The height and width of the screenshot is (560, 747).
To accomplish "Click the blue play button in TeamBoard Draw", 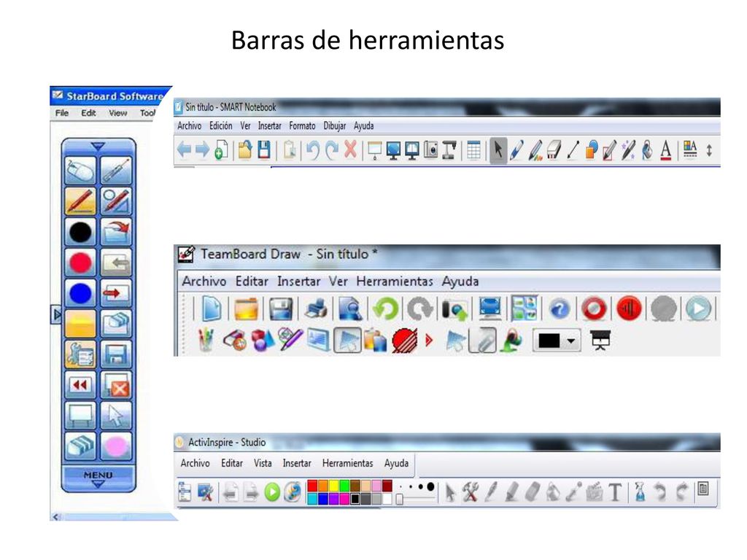I will pos(698,308).
